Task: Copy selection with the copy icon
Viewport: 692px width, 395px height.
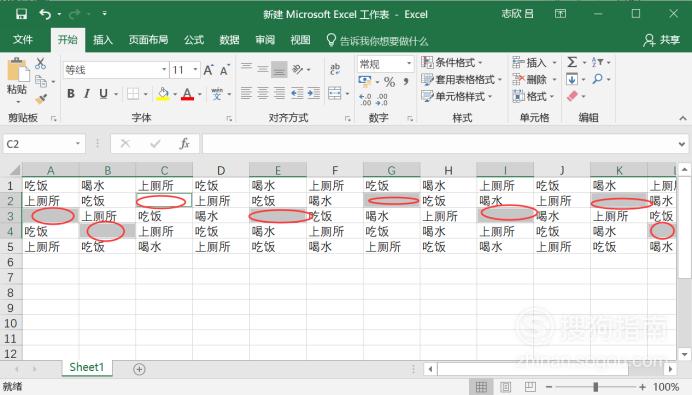Action: tap(41, 81)
